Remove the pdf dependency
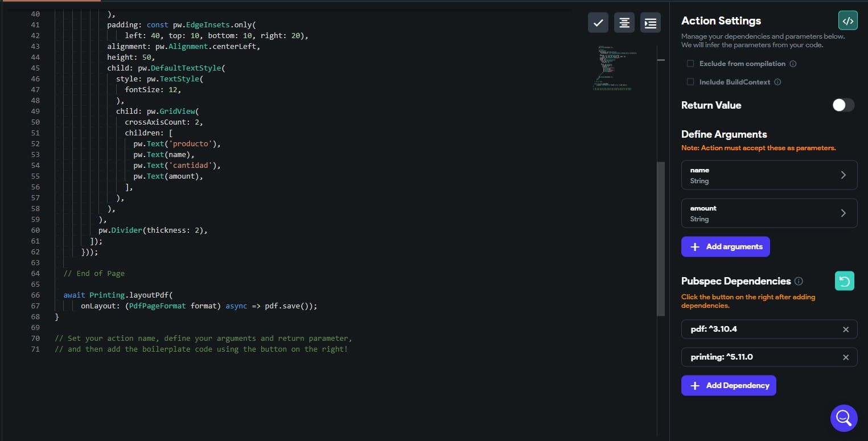Viewport: 868px width, 441px height. [x=845, y=329]
